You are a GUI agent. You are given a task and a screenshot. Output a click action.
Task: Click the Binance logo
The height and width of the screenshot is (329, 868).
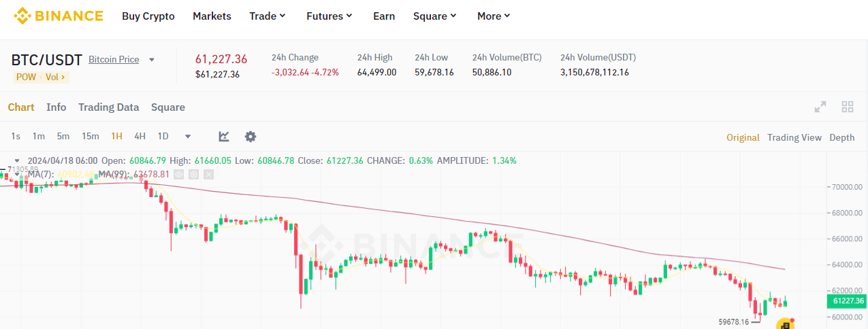click(x=59, y=16)
